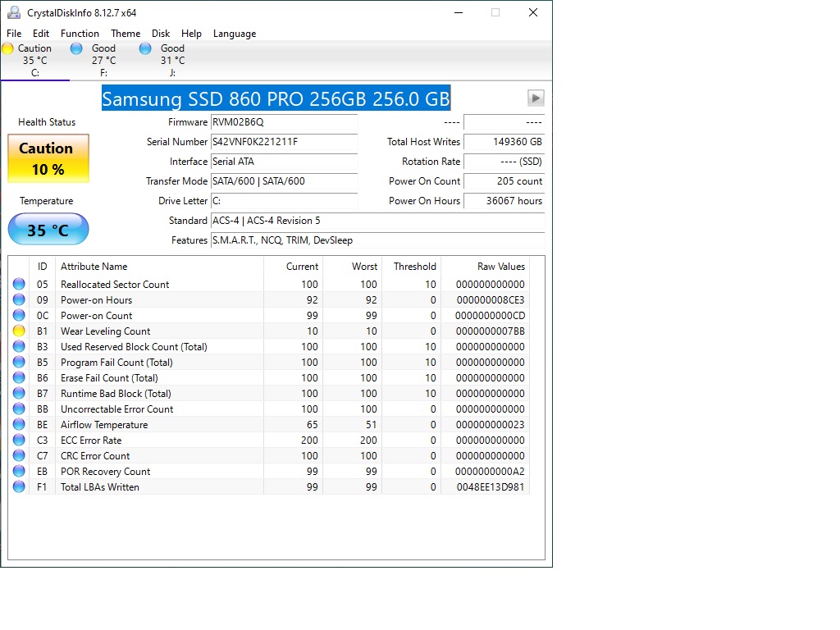Click the yellow Caution status icon for drive C:
The width and height of the screenshot is (840, 630).
point(7,48)
